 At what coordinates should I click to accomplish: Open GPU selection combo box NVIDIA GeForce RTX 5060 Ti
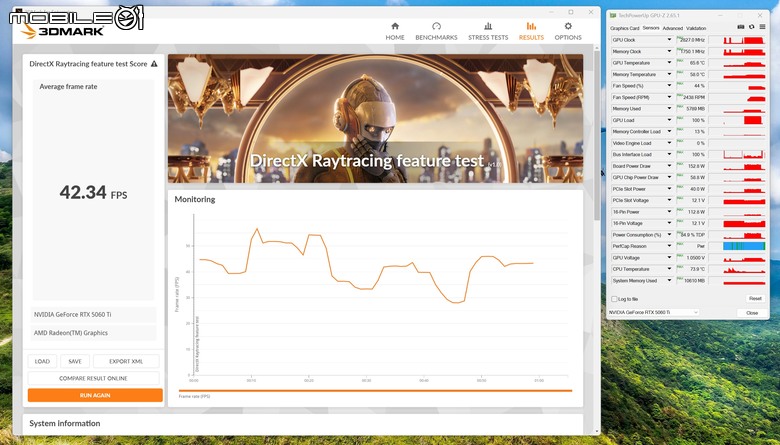pyautogui.click(x=654, y=312)
